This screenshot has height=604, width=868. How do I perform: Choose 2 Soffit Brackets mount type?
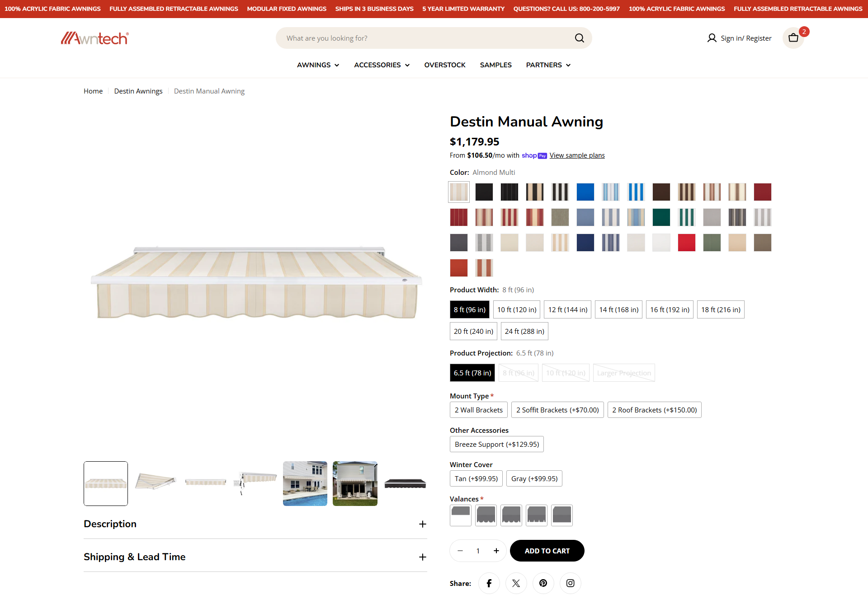coord(557,410)
